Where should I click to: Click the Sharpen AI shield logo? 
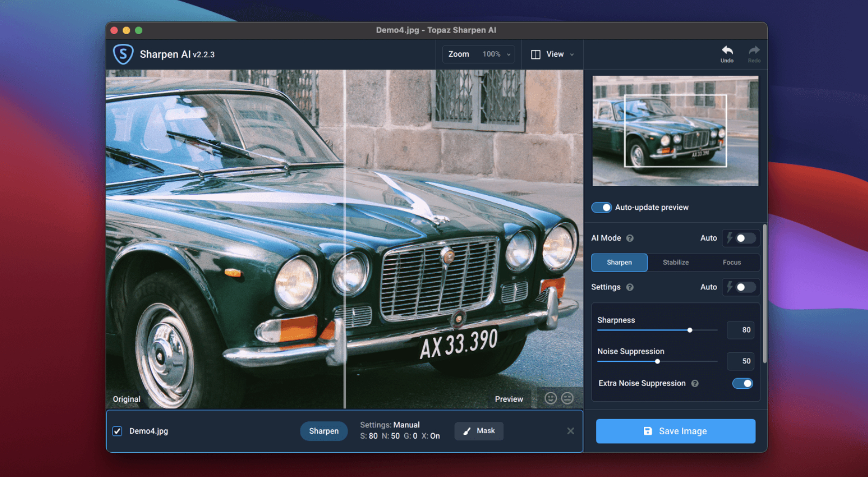click(x=123, y=54)
